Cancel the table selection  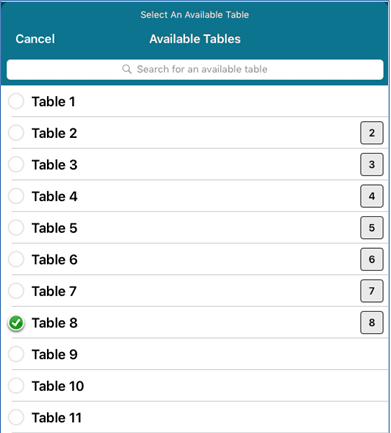[x=35, y=39]
